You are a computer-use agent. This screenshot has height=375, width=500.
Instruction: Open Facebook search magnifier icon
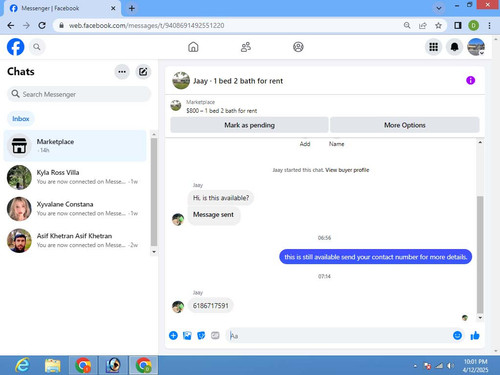point(37,47)
